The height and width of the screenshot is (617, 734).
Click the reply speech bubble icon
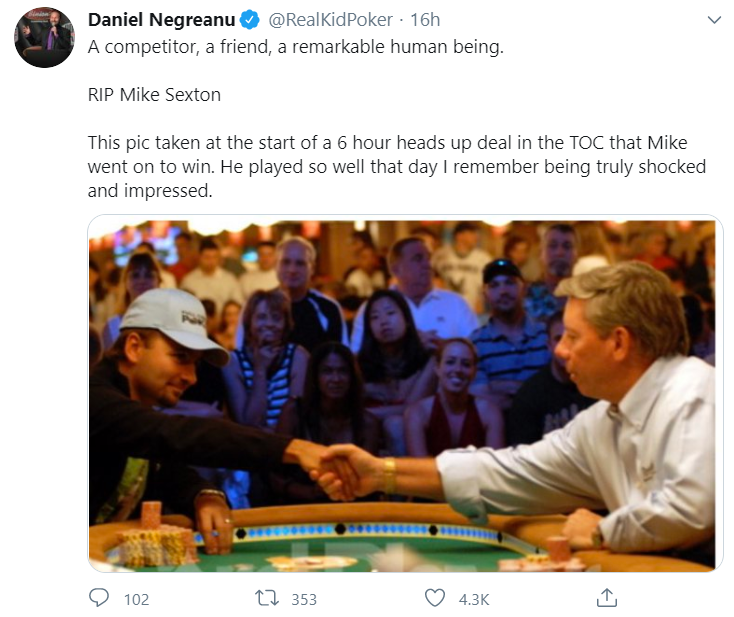coord(100,598)
